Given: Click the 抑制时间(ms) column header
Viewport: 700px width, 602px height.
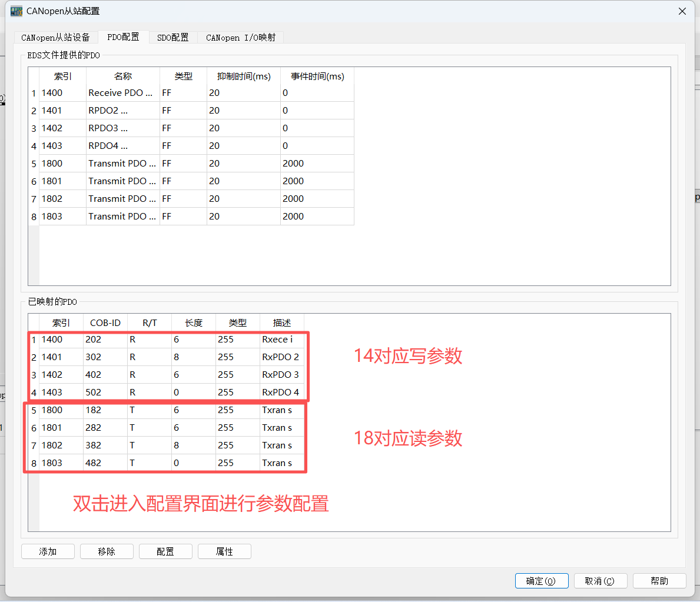Looking at the screenshot, I should point(244,77).
